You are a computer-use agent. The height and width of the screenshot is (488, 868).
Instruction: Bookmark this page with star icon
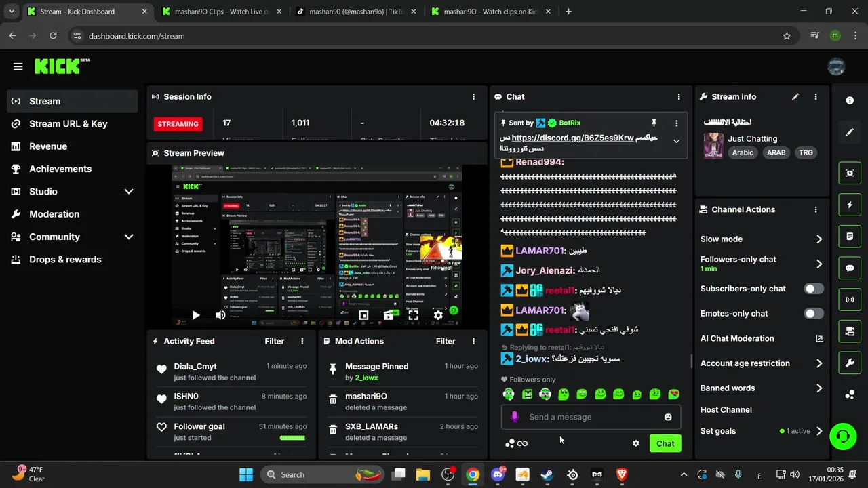click(787, 36)
